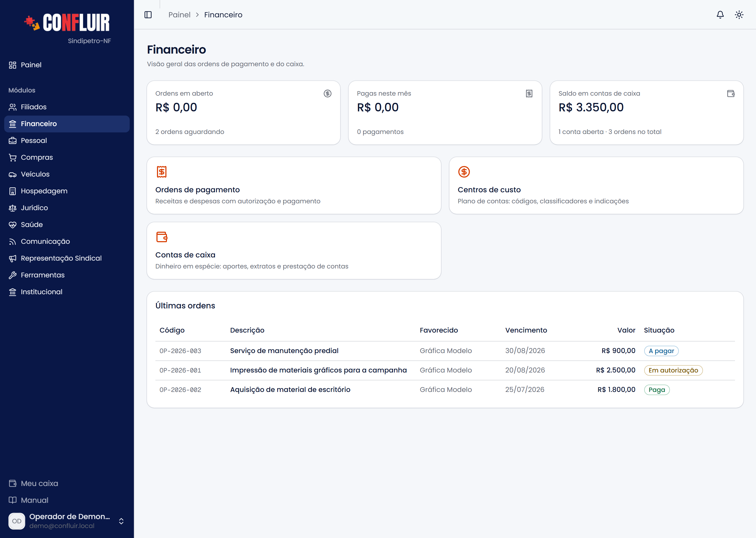The width and height of the screenshot is (756, 538).
Task: Click order code OP-2026-001
Action: 180,370
